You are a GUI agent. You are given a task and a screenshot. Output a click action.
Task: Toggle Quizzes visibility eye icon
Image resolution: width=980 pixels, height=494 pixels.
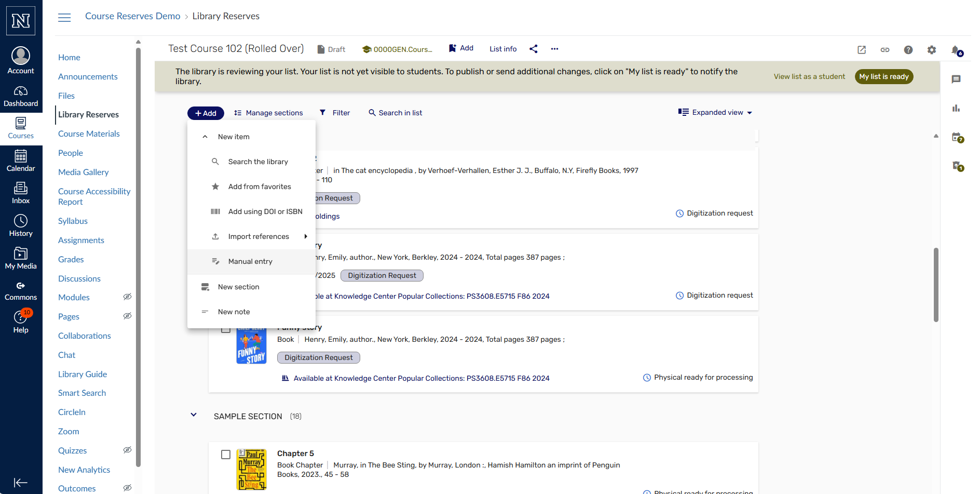pos(127,450)
